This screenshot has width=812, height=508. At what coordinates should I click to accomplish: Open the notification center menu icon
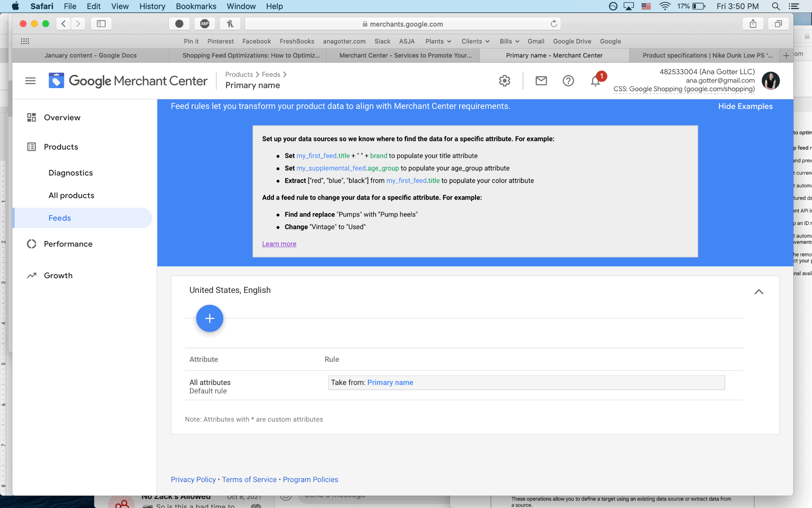pos(794,6)
